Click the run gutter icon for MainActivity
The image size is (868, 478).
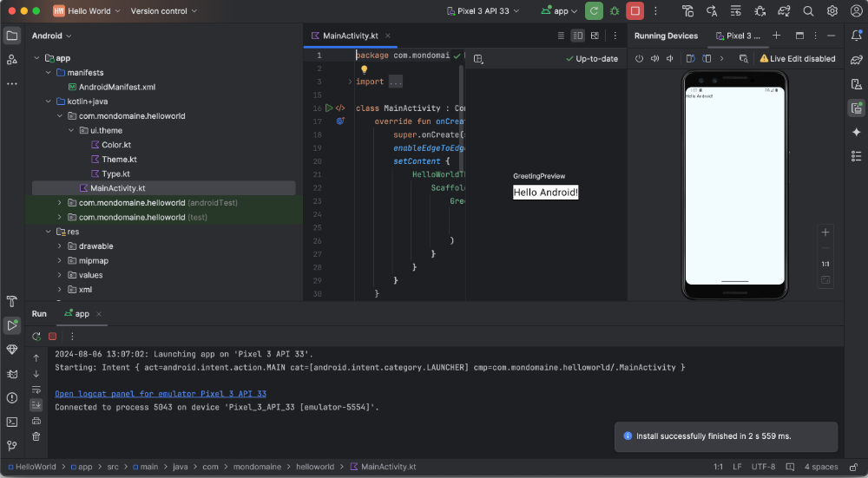click(x=329, y=108)
